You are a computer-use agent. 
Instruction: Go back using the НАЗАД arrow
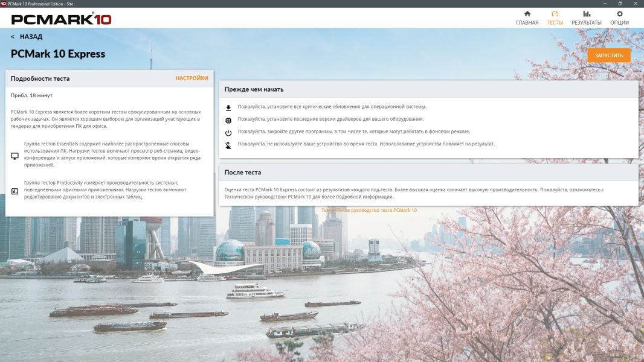point(13,37)
